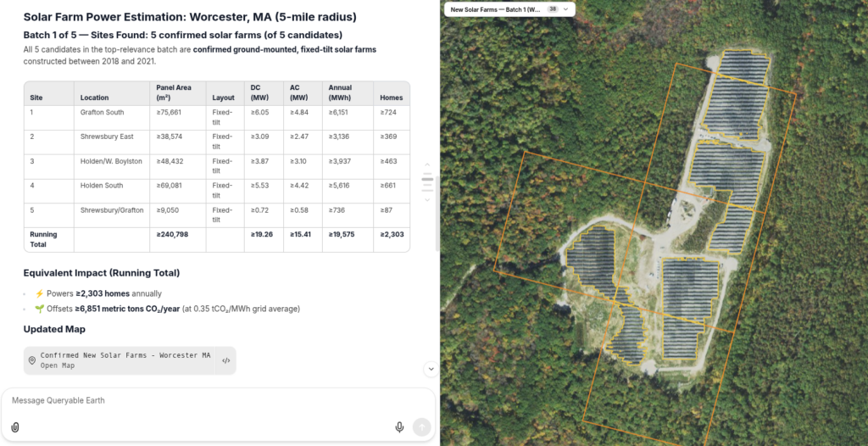868x446 pixels.
Task: Click the ≥9,050 panel area value
Action: [167, 210]
